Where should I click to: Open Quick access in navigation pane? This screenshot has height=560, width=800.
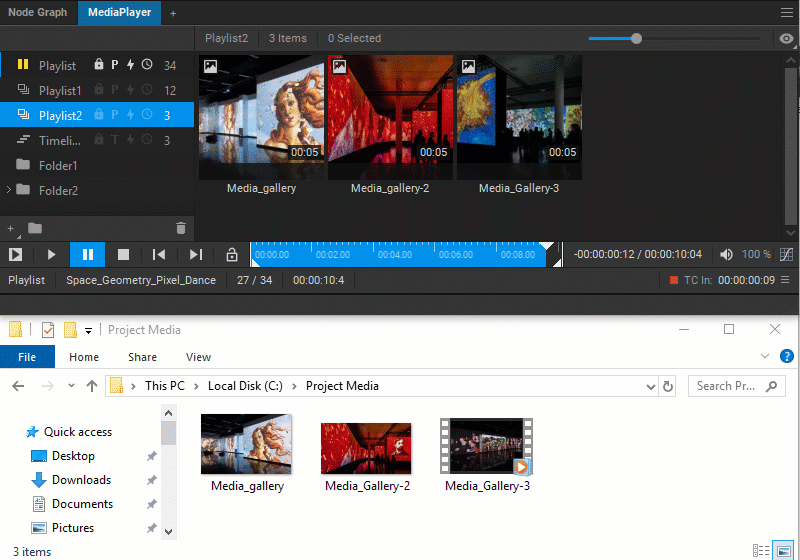[78, 431]
